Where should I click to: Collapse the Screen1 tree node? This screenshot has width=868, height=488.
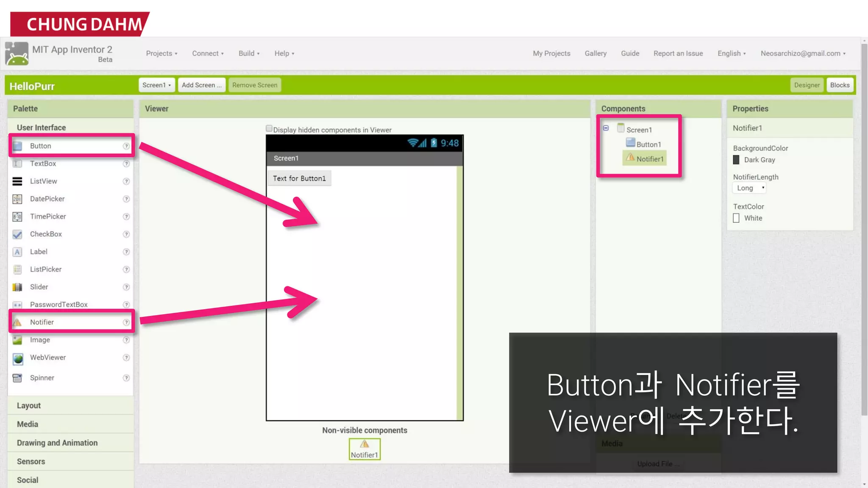point(606,128)
